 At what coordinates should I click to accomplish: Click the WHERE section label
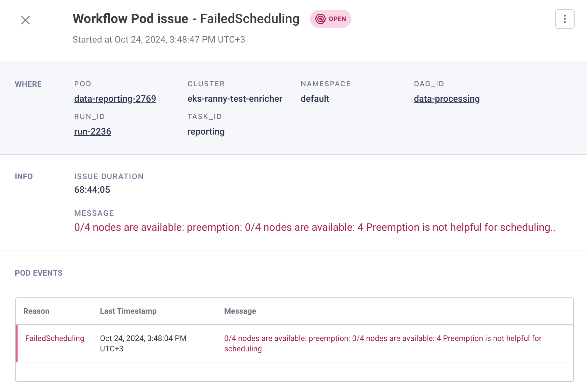[28, 84]
